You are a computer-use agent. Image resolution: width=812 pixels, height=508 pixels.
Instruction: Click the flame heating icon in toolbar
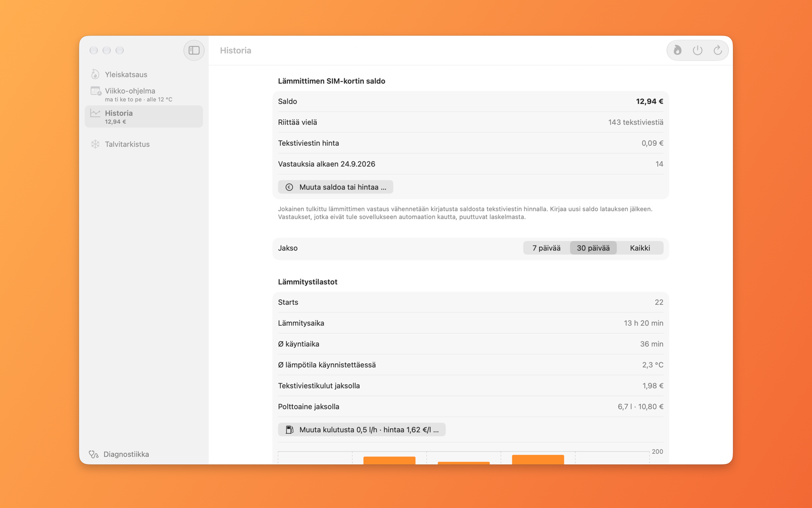coord(678,50)
